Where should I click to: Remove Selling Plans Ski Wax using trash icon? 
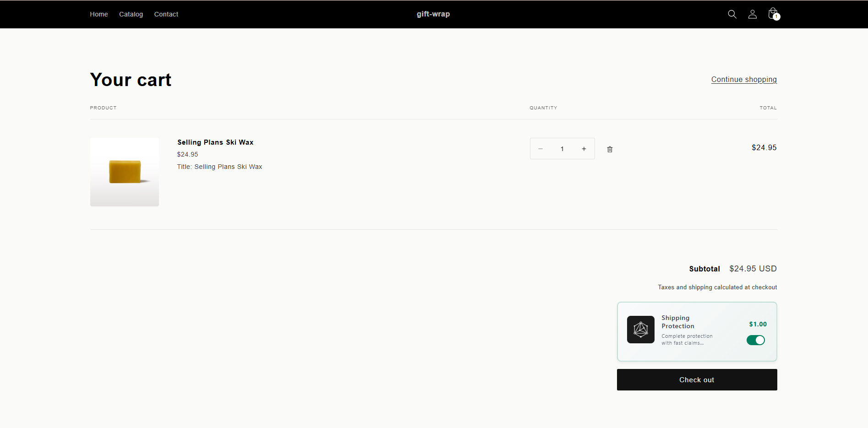(610, 149)
